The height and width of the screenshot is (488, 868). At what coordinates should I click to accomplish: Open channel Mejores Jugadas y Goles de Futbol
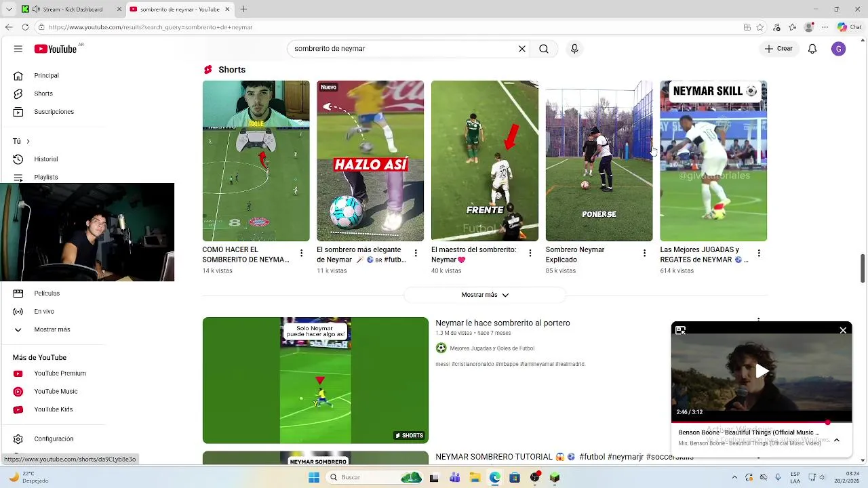click(x=492, y=348)
